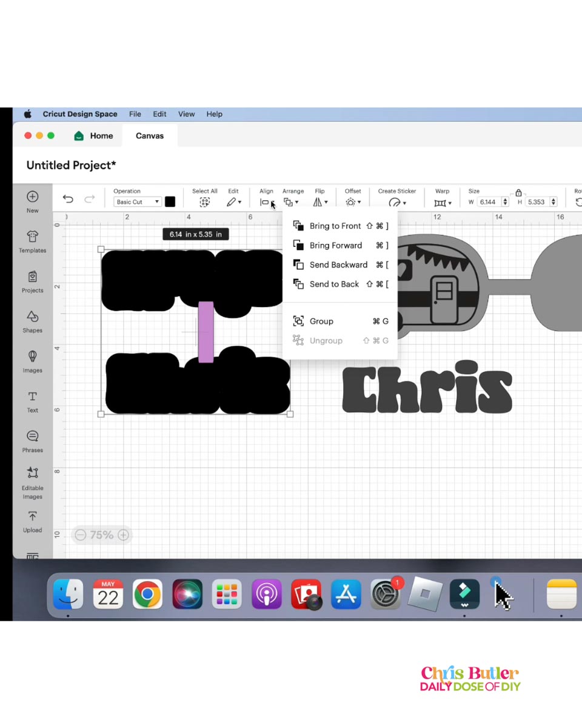Switch to the Canvas tab

(x=150, y=136)
